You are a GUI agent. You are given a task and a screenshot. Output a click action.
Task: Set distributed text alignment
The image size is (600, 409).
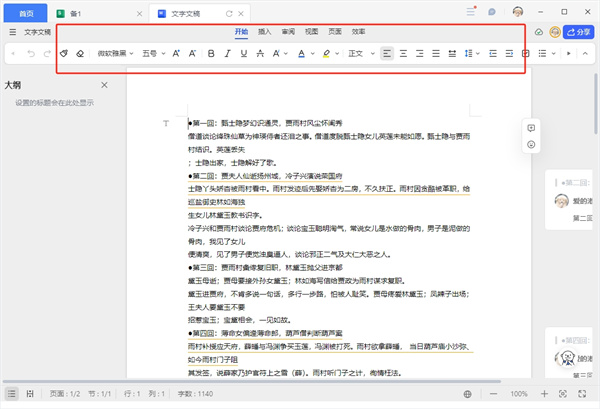coord(452,54)
